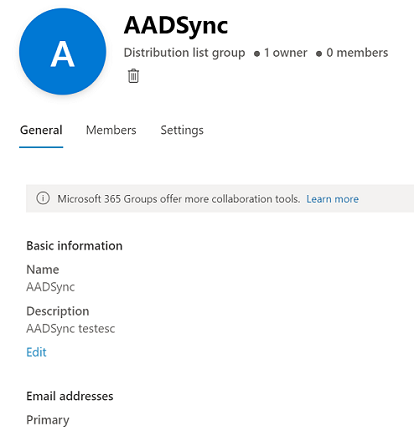Click the Email addresses heading
The height and width of the screenshot is (431, 414).
[70, 396]
